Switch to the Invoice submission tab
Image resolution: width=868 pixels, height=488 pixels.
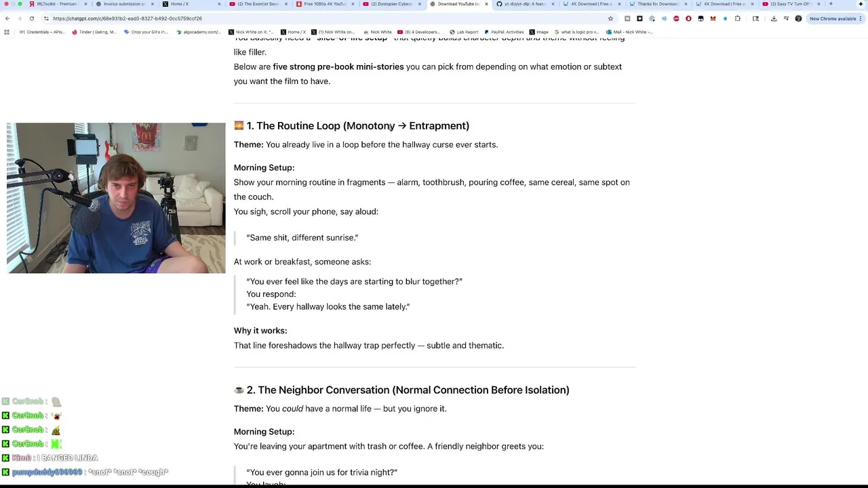point(124,4)
